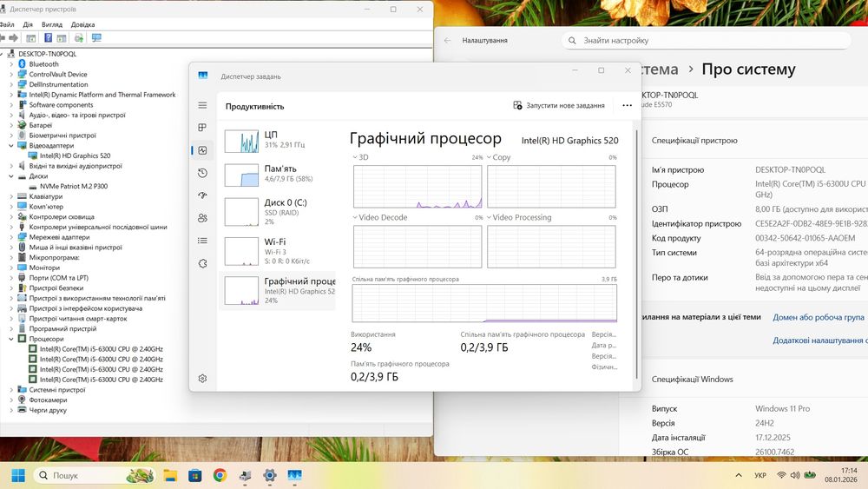
Task: Select NVMe Patriot M.2 P300 disk
Action: tap(74, 186)
